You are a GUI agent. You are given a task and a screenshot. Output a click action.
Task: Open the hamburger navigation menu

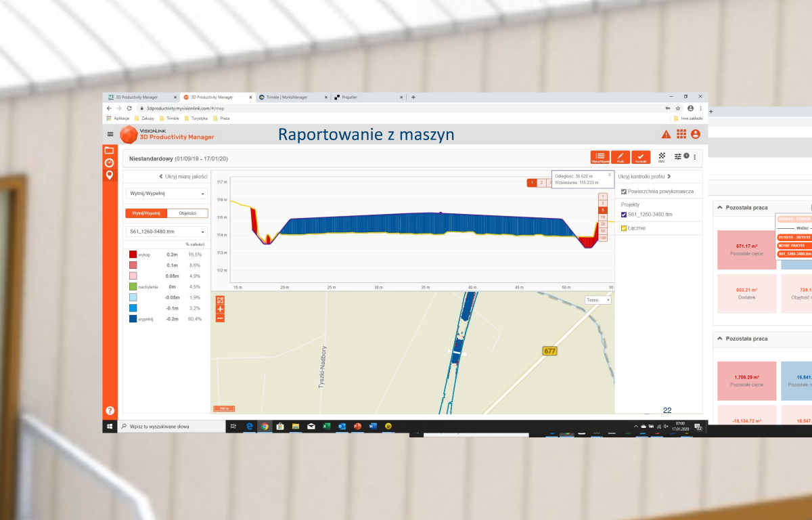coord(110,134)
